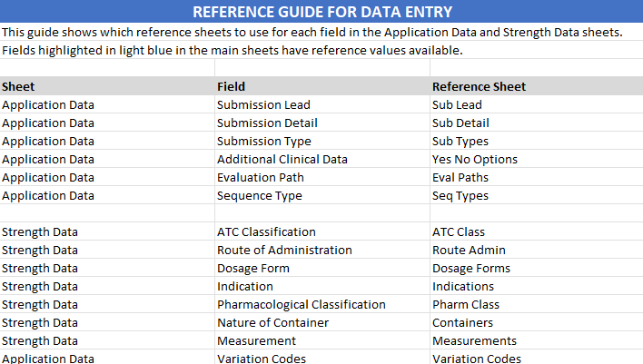Select the ATC Classification cell

click(266, 231)
